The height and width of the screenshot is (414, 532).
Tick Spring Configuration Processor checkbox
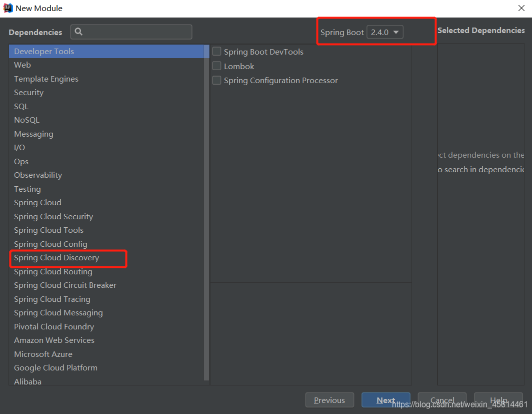(217, 80)
